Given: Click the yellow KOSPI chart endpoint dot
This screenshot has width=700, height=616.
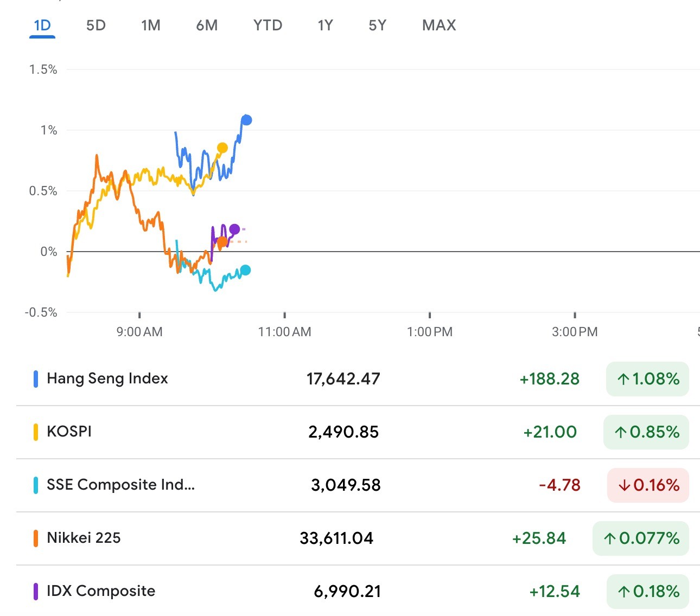Looking at the screenshot, I should (x=222, y=148).
